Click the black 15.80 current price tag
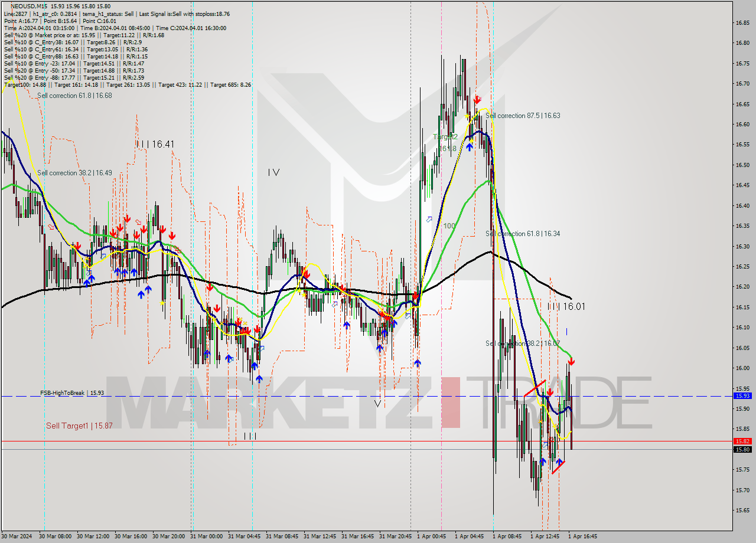 742,449
